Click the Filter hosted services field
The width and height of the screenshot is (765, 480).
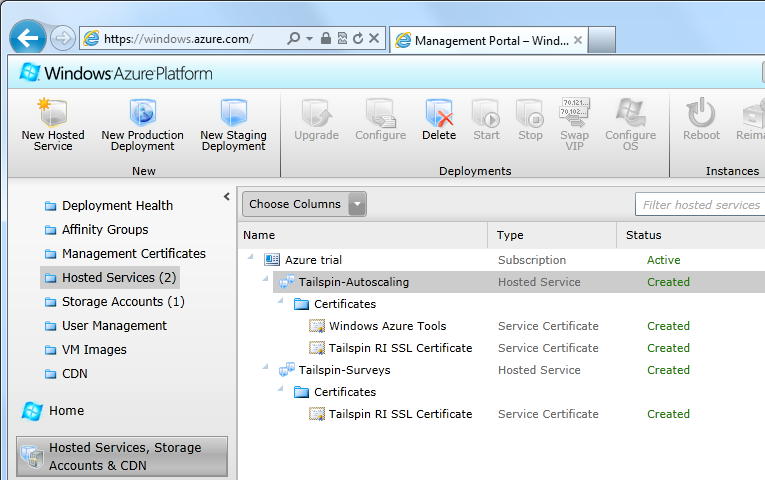pos(700,204)
